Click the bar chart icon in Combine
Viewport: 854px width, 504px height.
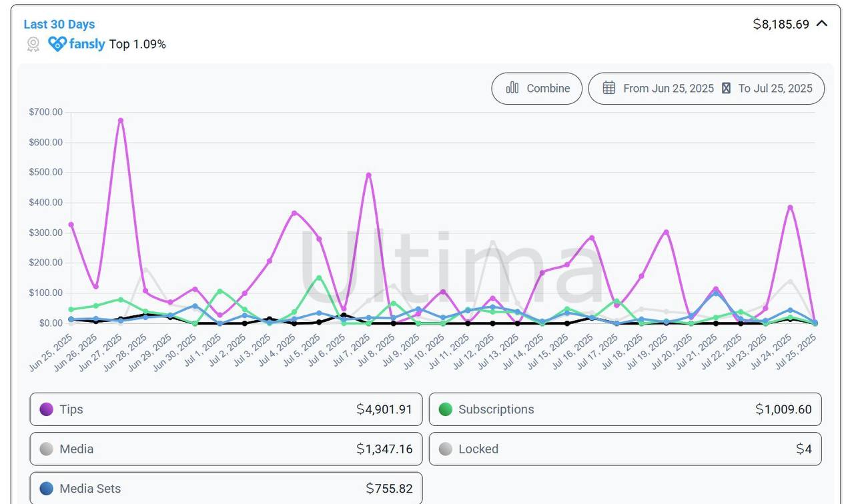[512, 88]
